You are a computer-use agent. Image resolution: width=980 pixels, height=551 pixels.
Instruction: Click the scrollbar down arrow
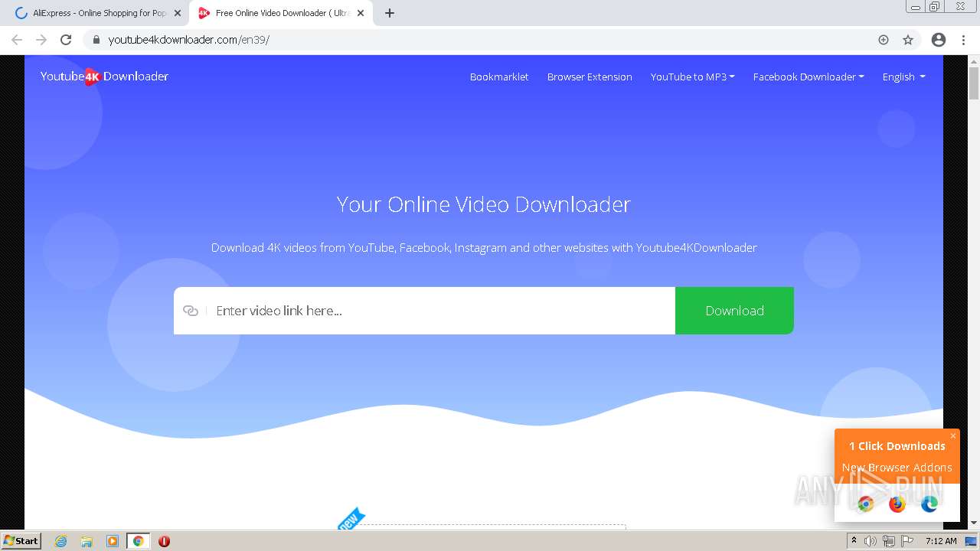tap(974, 523)
